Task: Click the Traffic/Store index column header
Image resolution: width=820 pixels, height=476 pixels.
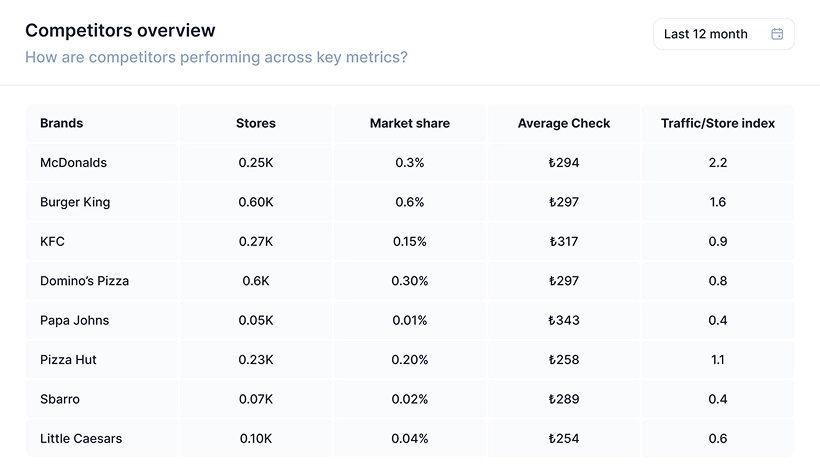Action: coord(718,123)
